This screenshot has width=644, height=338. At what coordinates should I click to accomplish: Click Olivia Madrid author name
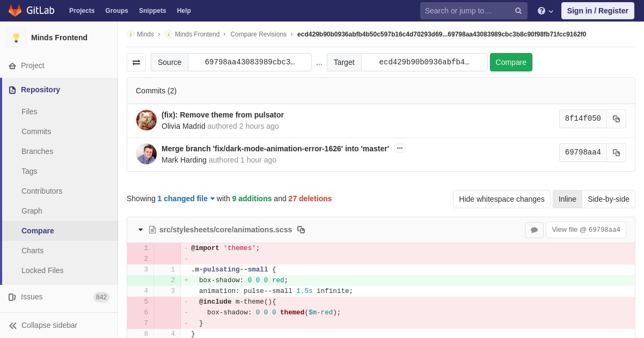(x=184, y=126)
